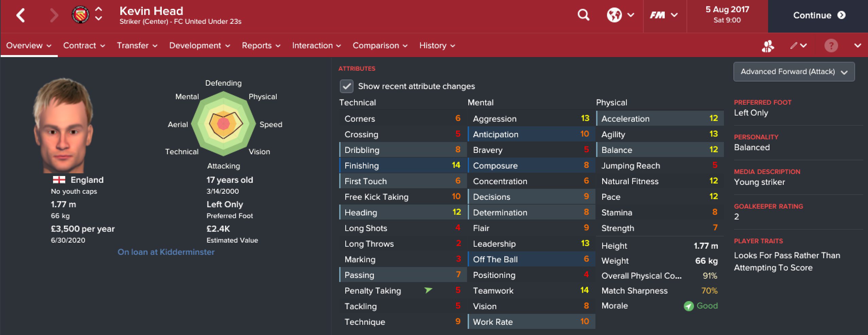868x335 pixels.
Task: Go back using the left arrow icon
Action: [x=21, y=15]
